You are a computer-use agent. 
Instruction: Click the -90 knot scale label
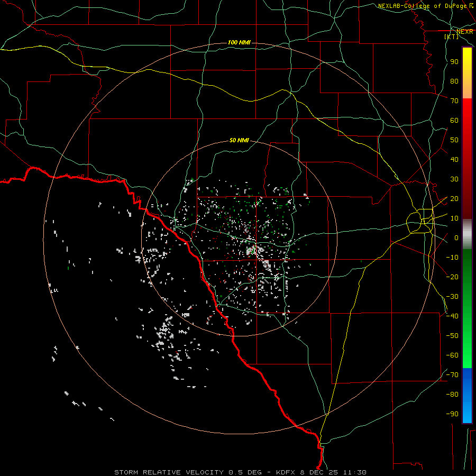point(452,414)
